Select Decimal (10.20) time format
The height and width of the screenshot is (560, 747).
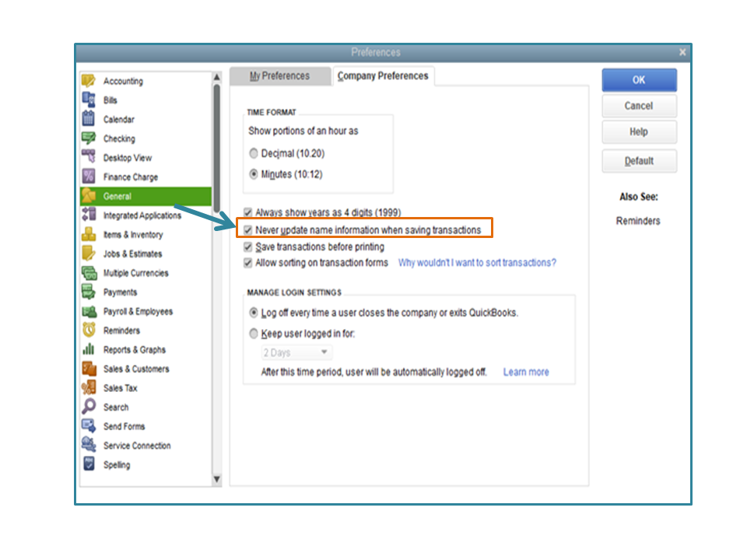coord(254,153)
